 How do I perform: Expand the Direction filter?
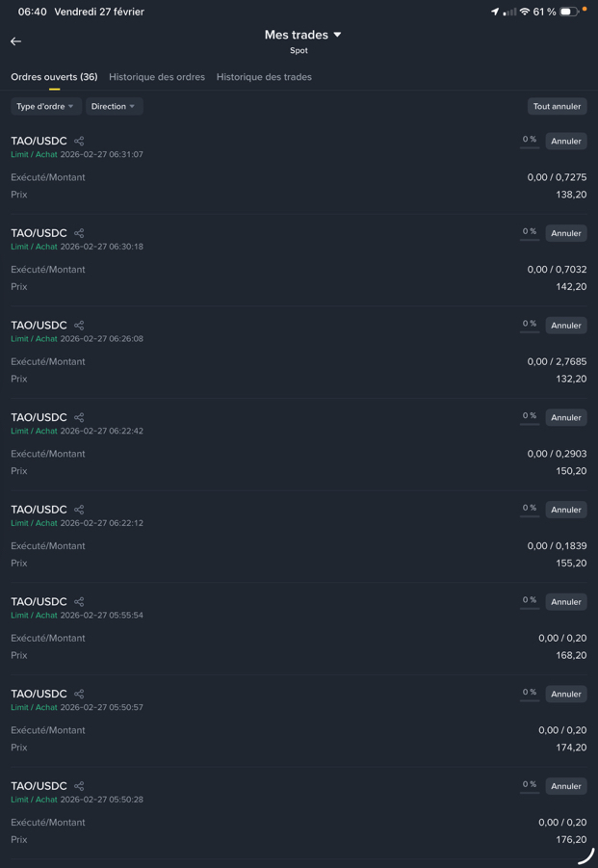click(x=114, y=107)
